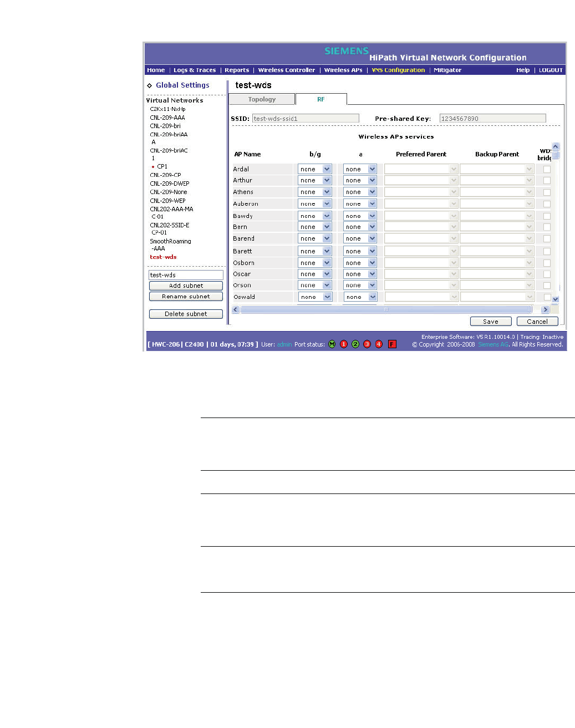Open a-radio dropdown for Oswald
Screen dimensions: 575x728
(360, 297)
